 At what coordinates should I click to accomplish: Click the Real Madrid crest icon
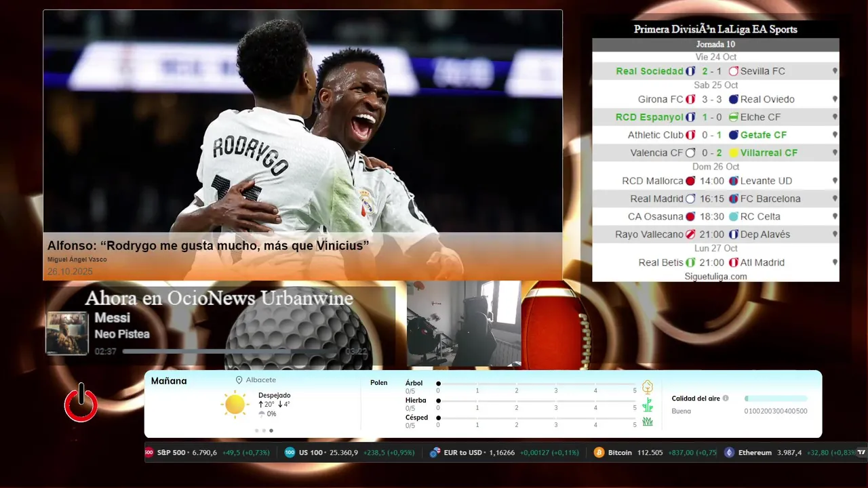(x=690, y=199)
